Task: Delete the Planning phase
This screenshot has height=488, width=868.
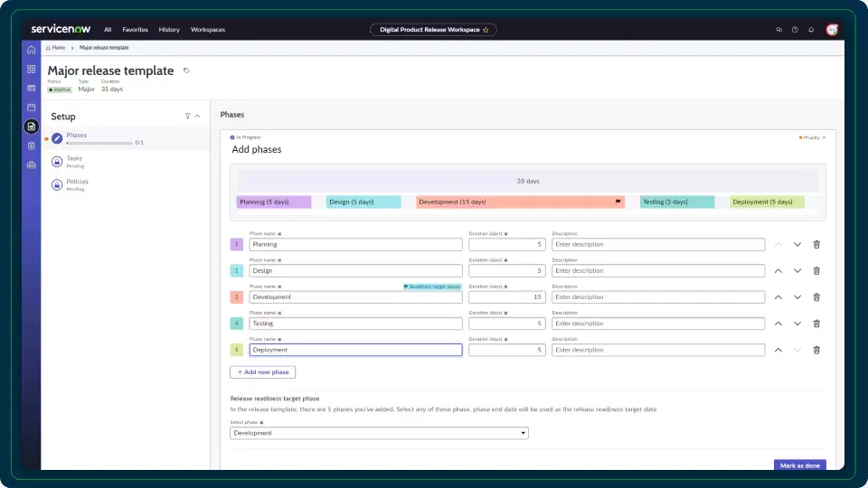Action: coord(816,245)
